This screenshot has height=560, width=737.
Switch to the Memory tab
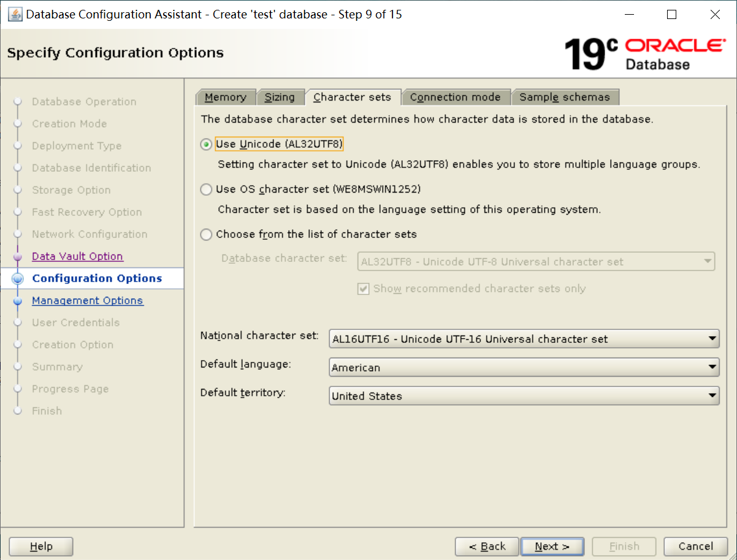click(x=226, y=97)
